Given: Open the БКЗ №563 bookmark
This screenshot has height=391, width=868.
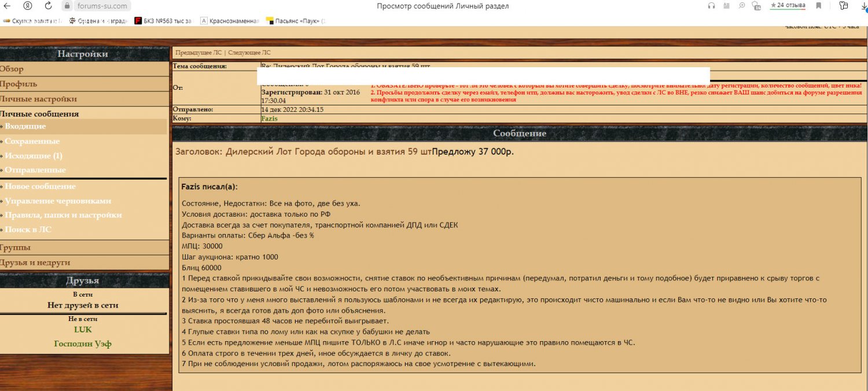Looking at the screenshot, I should [163, 21].
